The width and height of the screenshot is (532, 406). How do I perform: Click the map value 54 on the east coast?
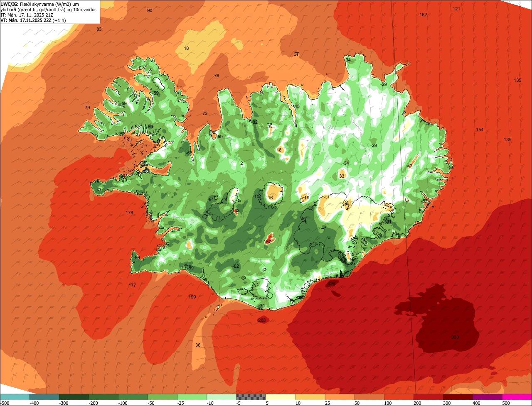[451, 167]
